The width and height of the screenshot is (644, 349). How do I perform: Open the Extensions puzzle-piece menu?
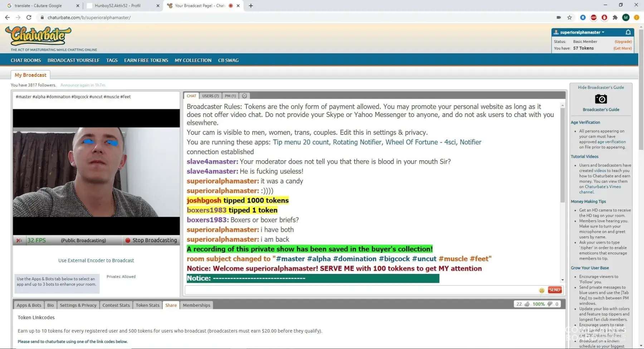pos(615,18)
